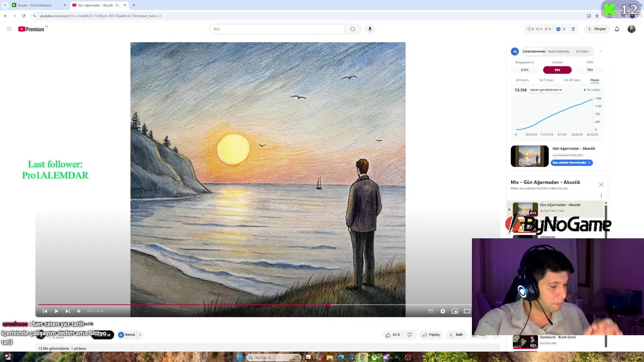Reload the page
Screen dimensions: 644x362
[24, 16]
